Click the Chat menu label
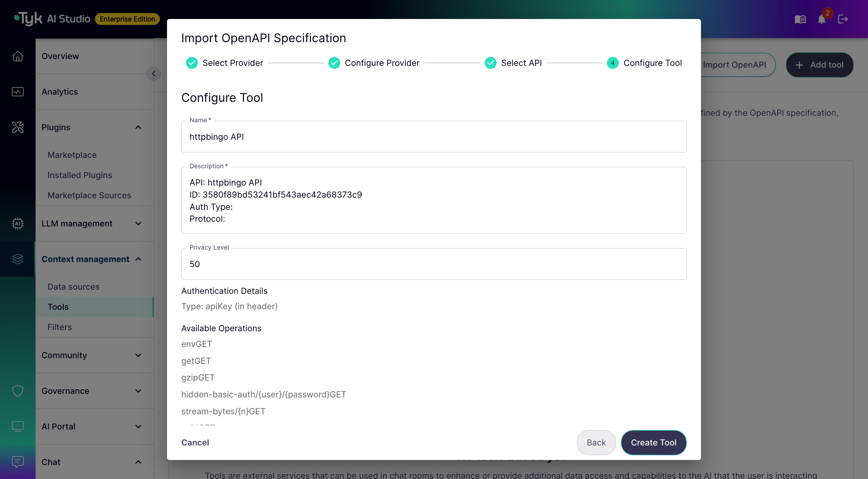The image size is (868, 479). click(51, 462)
